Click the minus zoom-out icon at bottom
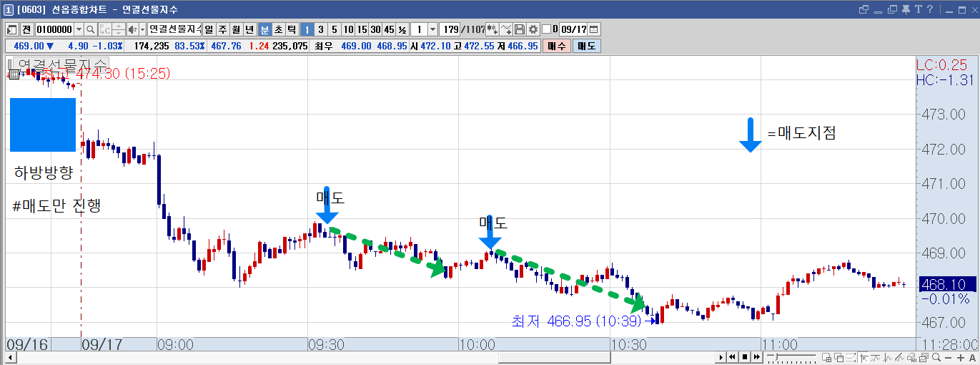The image size is (980, 365). tap(949, 357)
